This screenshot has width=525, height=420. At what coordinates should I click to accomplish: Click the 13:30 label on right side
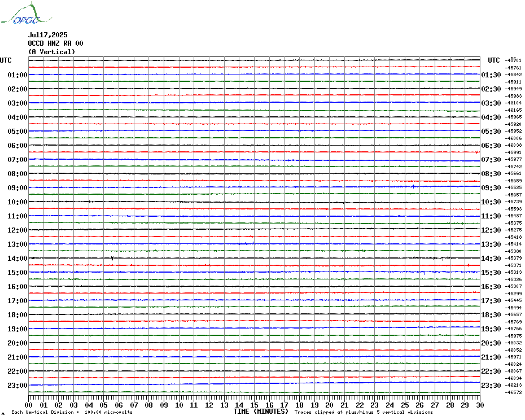coord(491,244)
